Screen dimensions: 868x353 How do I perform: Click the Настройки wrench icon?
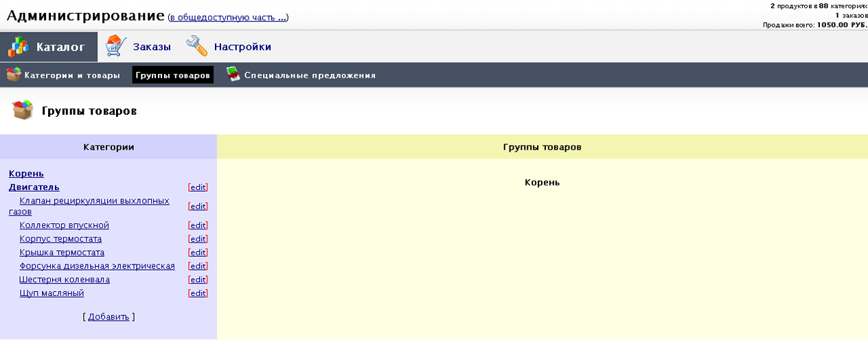coord(197,46)
